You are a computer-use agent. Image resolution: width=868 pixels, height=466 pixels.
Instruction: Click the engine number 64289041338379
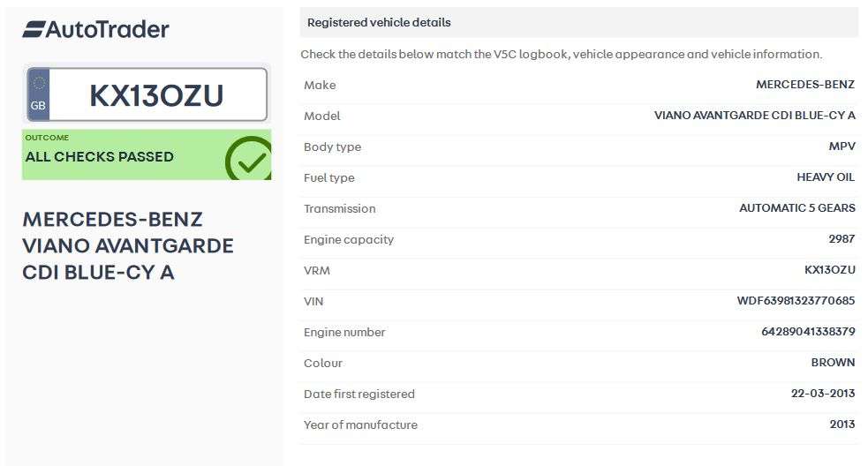pos(807,332)
